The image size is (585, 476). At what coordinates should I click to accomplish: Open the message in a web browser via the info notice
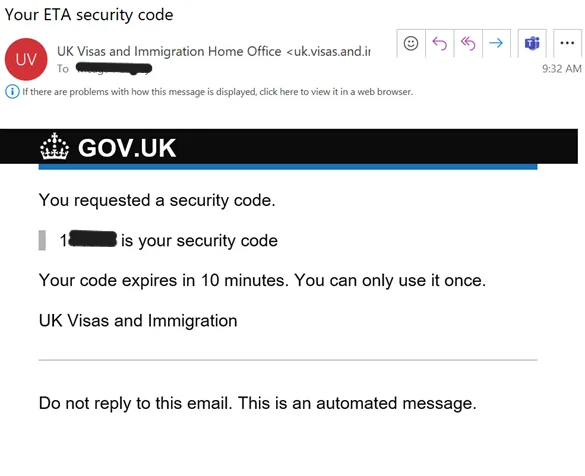point(218,92)
